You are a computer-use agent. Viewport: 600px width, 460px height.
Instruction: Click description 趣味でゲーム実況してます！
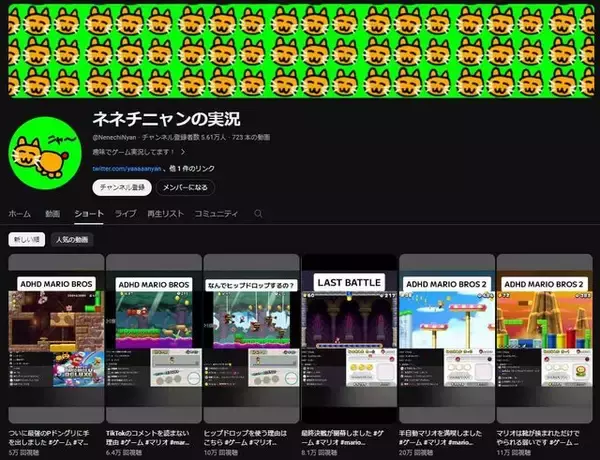[x=134, y=152]
